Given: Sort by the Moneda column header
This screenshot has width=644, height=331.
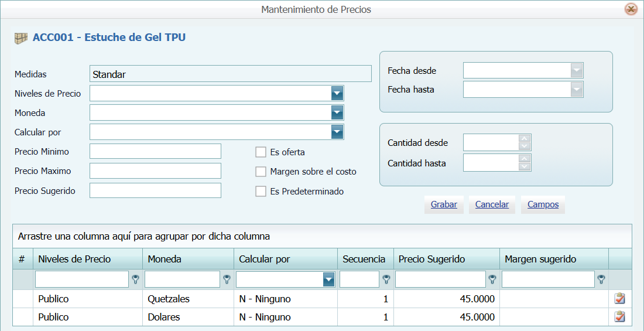Looking at the screenshot, I should [165, 259].
